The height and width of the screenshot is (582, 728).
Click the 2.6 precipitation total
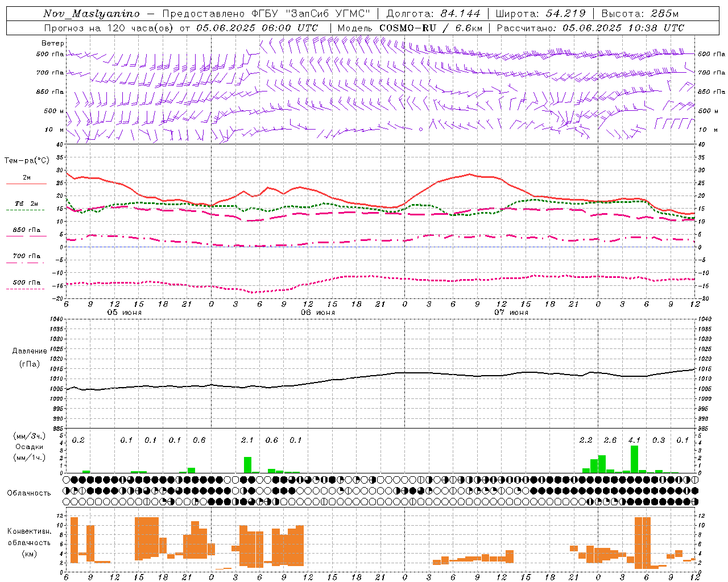[x=610, y=440]
